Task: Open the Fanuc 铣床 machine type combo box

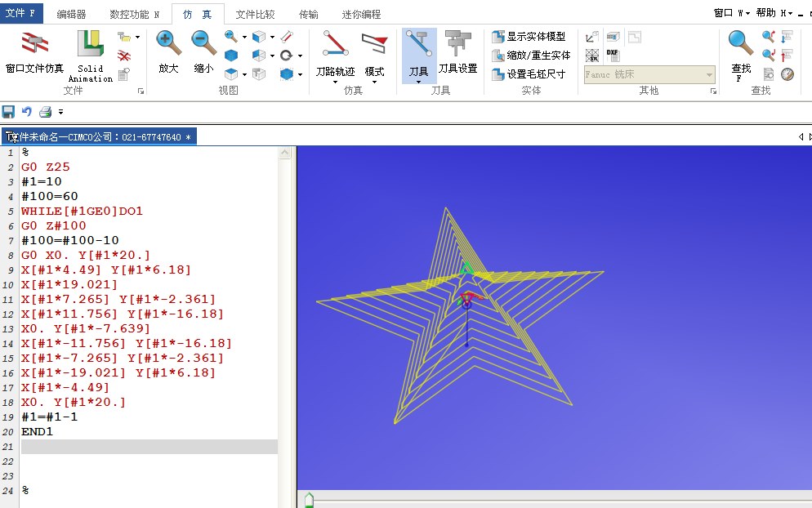Action: click(649, 74)
